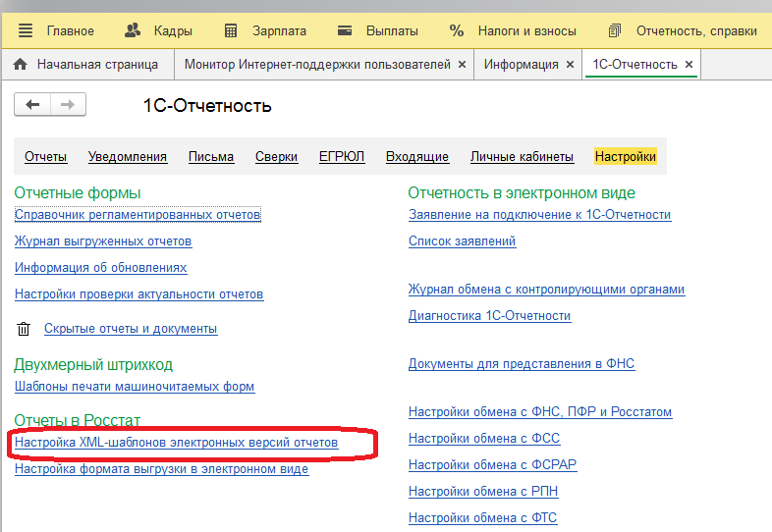Screen dimensions: 772x532
Task: Open the Уведомления section link
Action: click(x=128, y=156)
